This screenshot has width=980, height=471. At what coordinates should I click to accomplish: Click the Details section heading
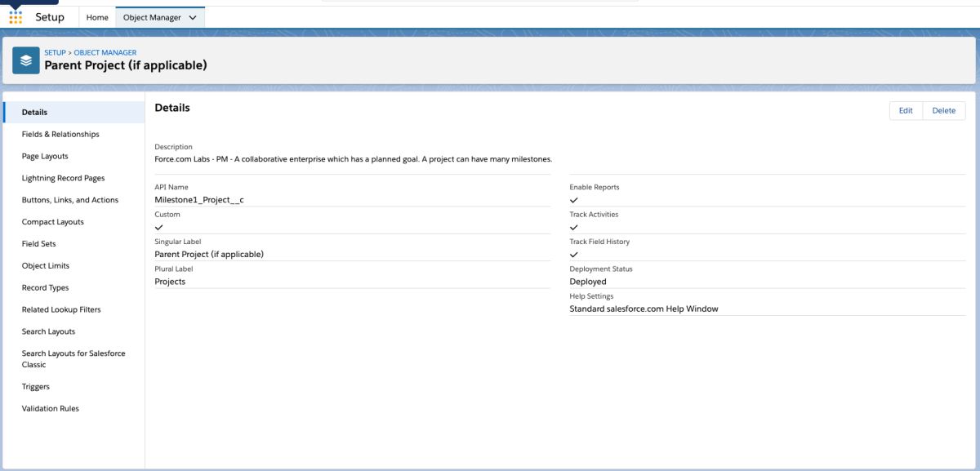[172, 108]
